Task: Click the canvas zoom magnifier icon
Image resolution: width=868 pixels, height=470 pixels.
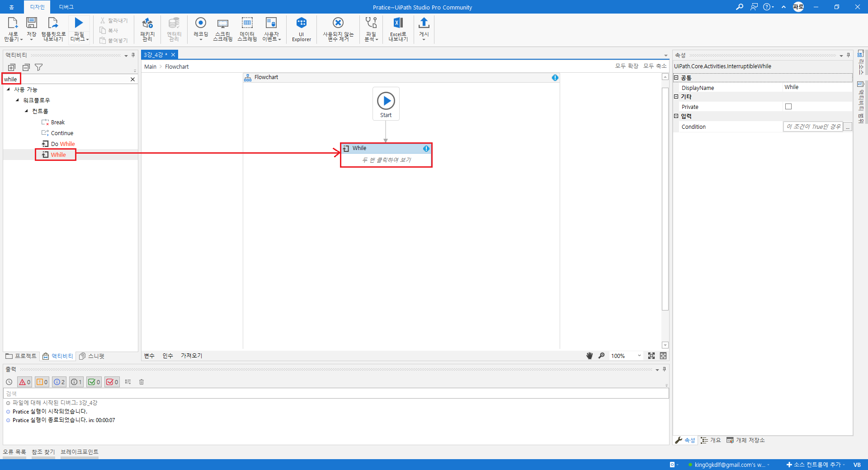Action: coord(601,356)
